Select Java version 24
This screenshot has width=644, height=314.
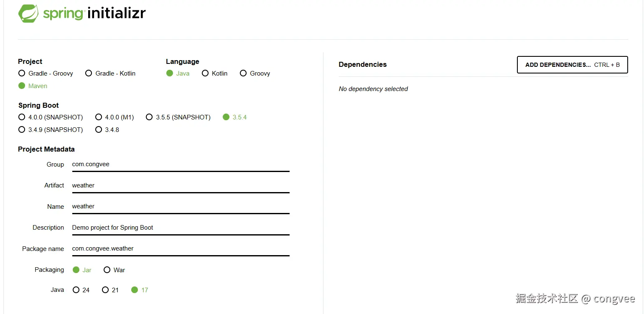(x=81, y=290)
